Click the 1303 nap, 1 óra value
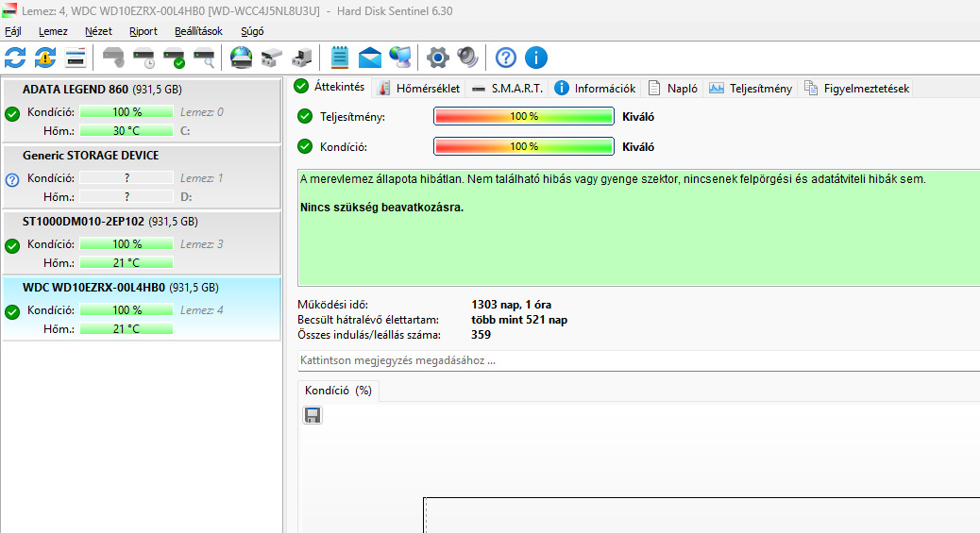 512,305
